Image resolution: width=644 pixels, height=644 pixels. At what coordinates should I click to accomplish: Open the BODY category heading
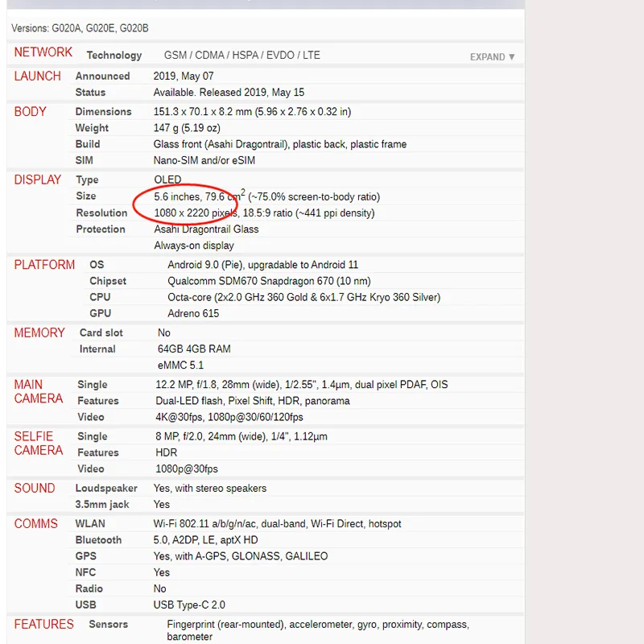(x=30, y=112)
